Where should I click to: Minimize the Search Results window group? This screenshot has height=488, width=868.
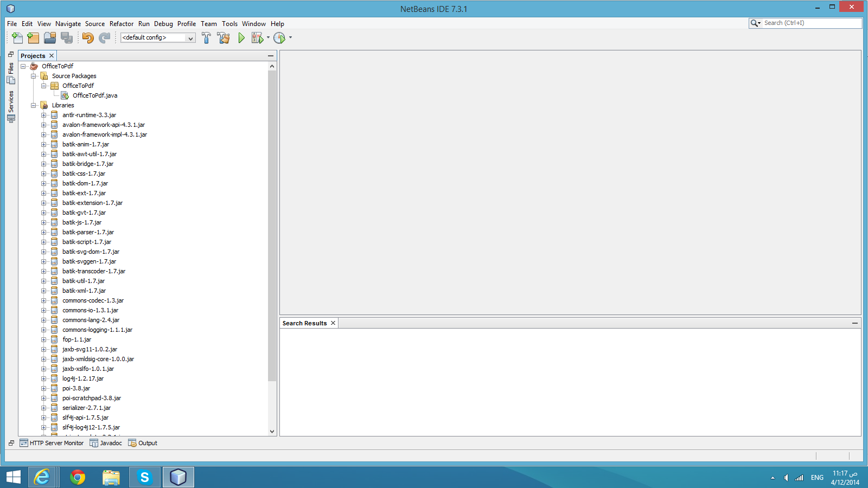(855, 323)
